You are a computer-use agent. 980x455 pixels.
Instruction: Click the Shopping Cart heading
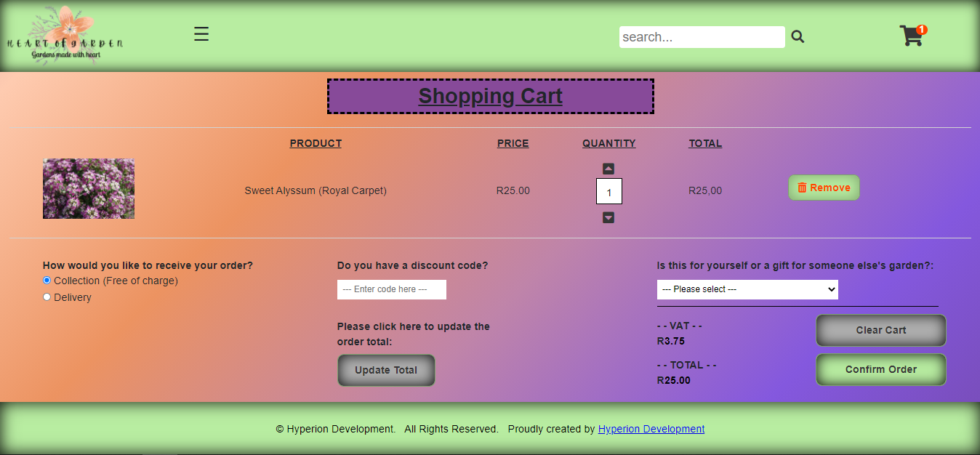click(x=491, y=96)
